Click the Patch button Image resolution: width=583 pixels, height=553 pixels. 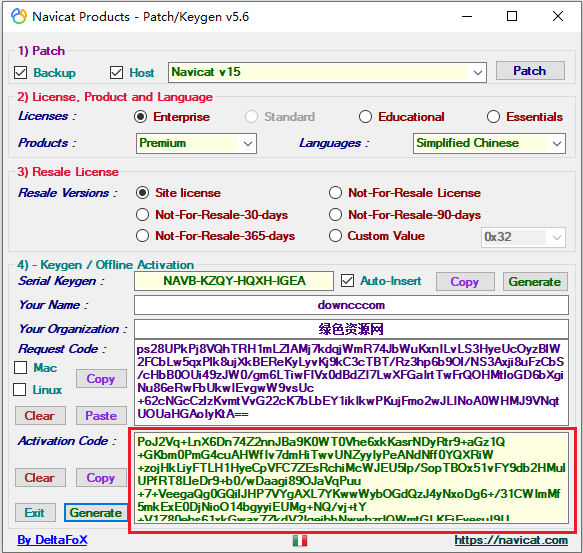coord(530,71)
